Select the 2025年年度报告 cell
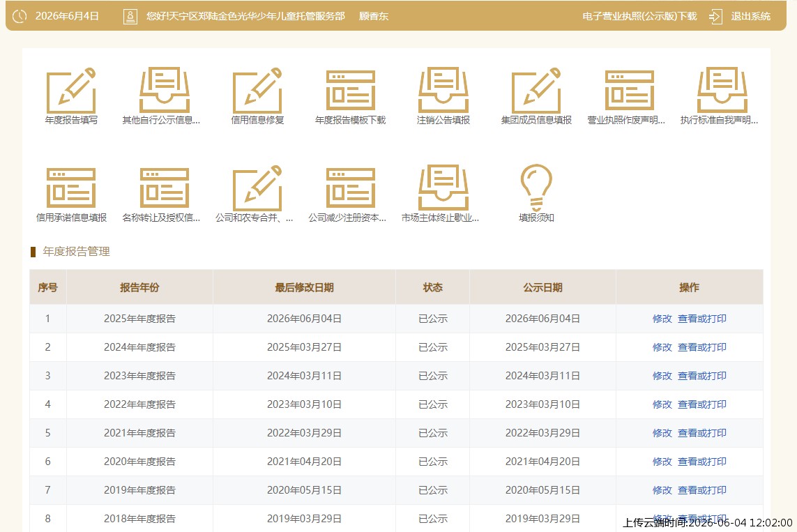This screenshot has width=797, height=532. [x=139, y=319]
